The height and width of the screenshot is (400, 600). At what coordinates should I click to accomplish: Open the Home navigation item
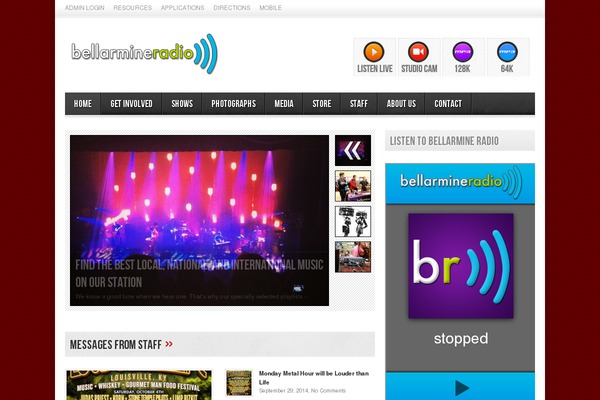pyautogui.click(x=83, y=104)
